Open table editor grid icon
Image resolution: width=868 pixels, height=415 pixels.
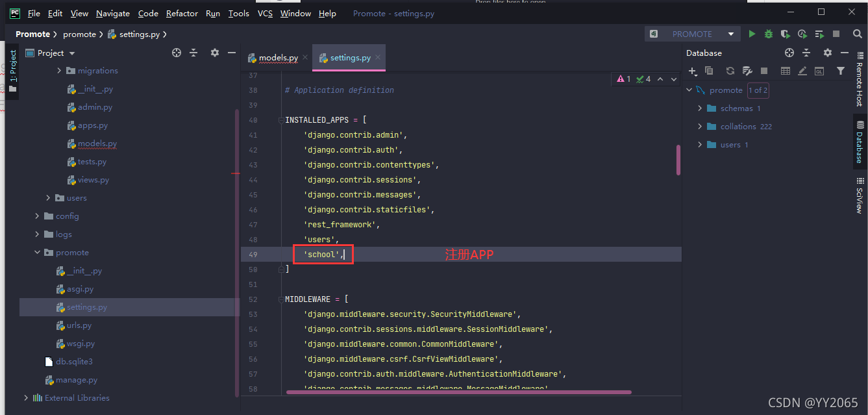click(786, 71)
